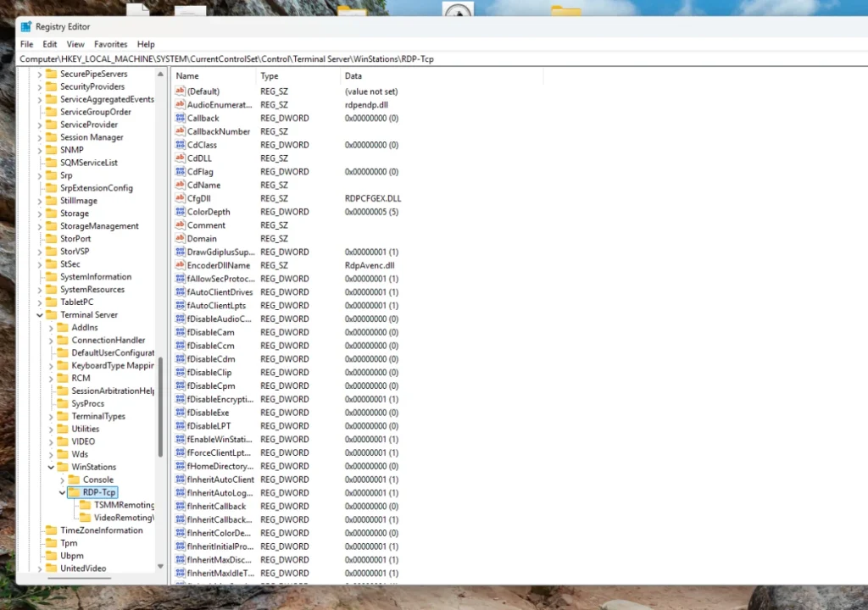Select the (Default) value row
Image resolution: width=868 pixels, height=610 pixels.
click(203, 91)
